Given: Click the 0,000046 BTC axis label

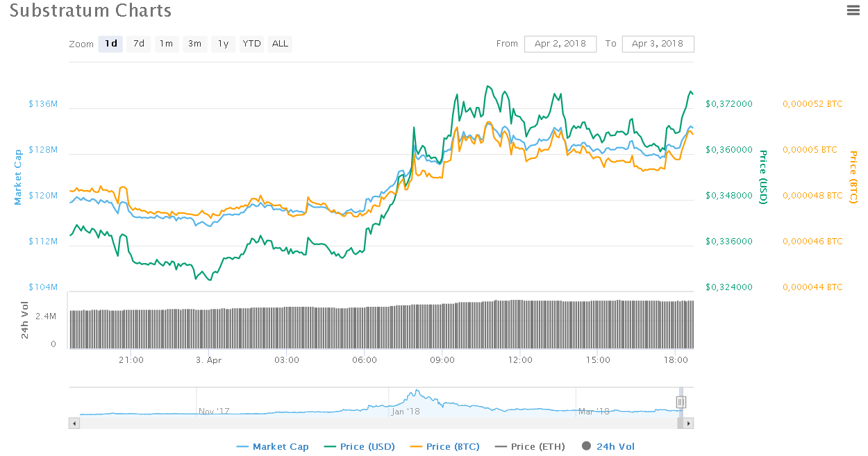Looking at the screenshot, I should pyautogui.click(x=812, y=242).
